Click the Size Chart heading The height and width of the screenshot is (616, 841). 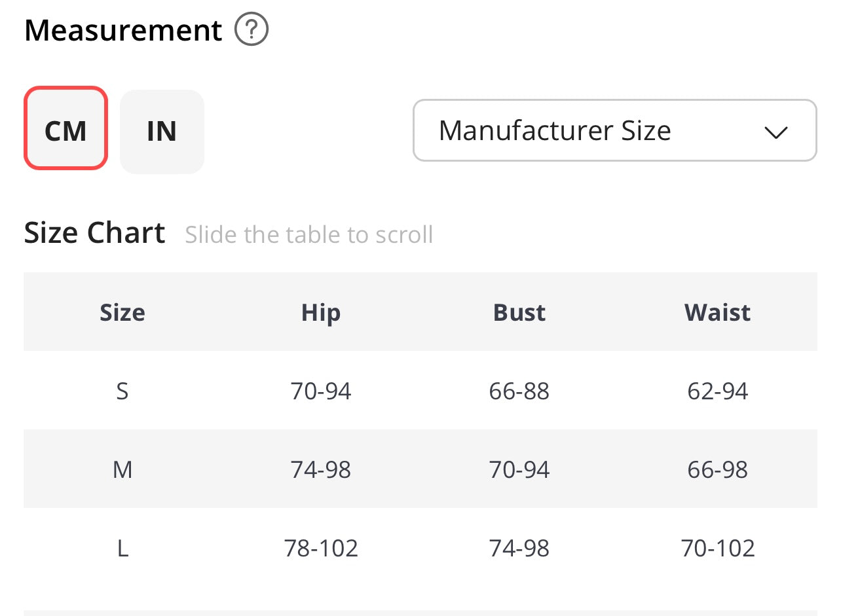point(95,233)
